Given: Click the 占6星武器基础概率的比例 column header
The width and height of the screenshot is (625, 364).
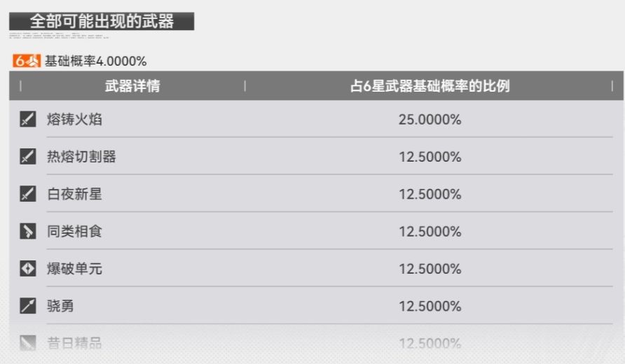Looking at the screenshot, I should (430, 86).
